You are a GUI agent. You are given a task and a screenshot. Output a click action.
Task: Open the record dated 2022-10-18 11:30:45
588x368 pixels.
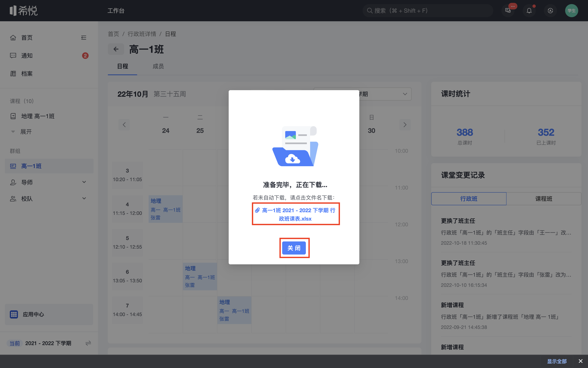(x=506, y=231)
